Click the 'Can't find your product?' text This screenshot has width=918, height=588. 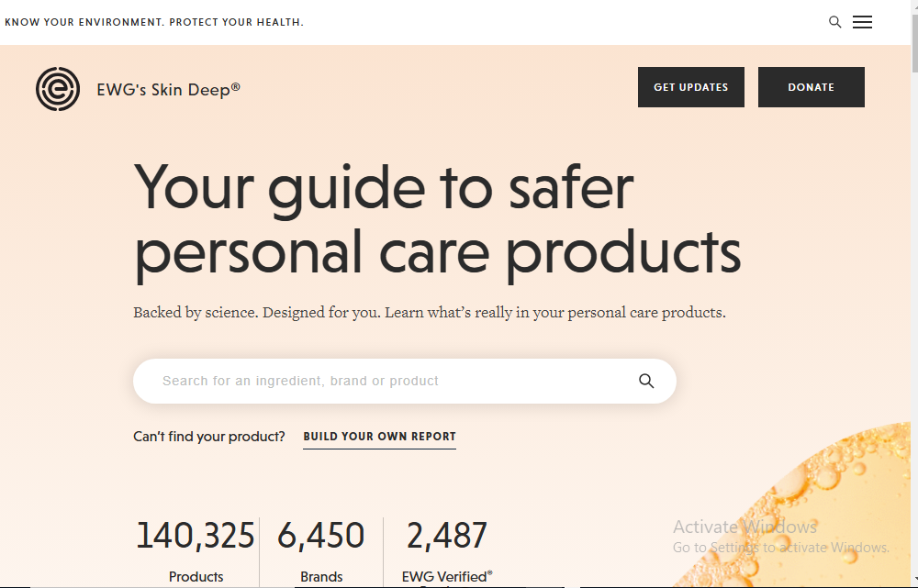tap(209, 437)
